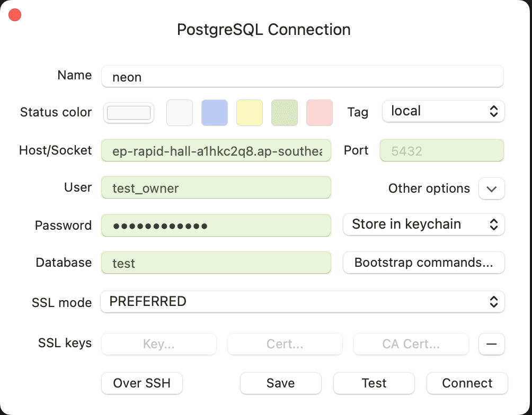Test the connection
The width and height of the screenshot is (532, 415).
(x=374, y=383)
